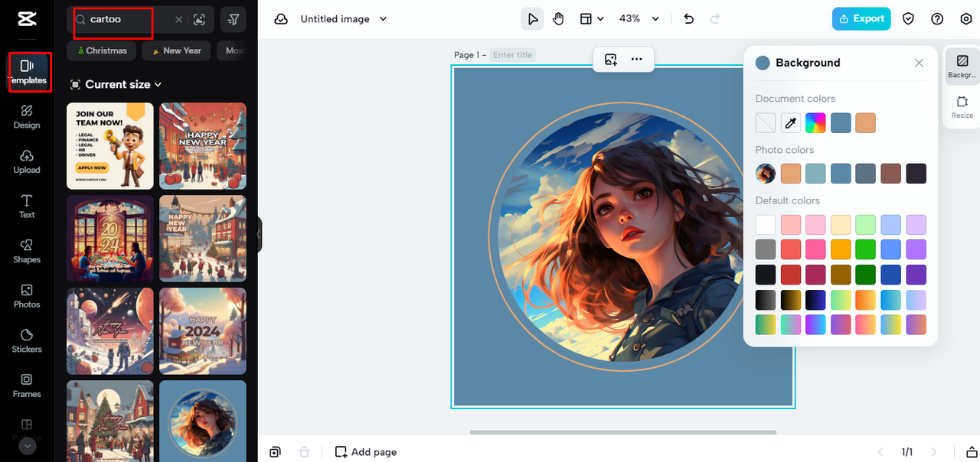Select the pointer select tool

pos(532,19)
